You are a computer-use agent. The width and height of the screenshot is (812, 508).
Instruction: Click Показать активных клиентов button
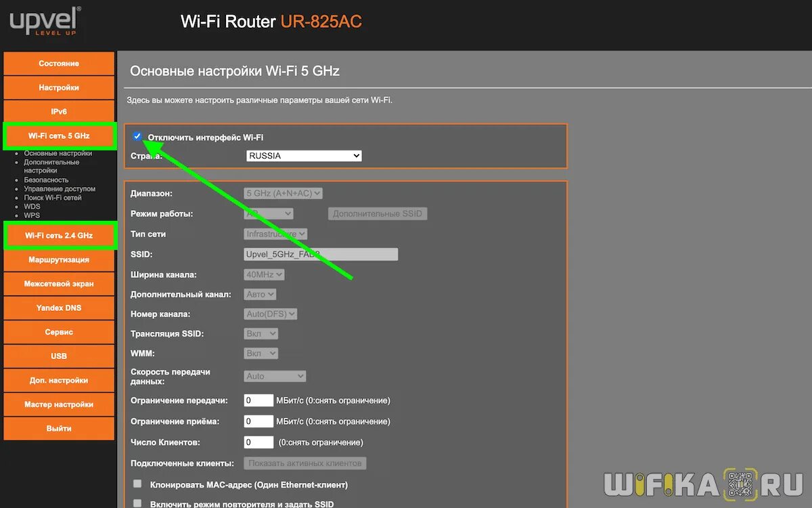pyautogui.click(x=305, y=463)
